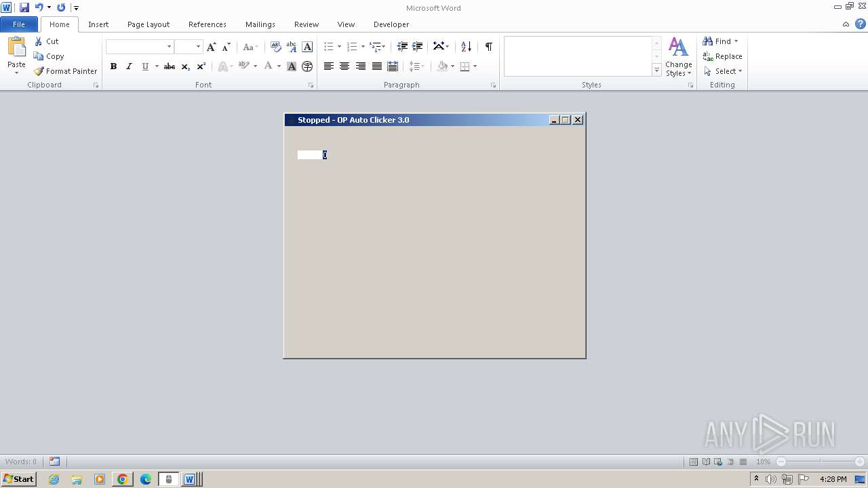Open the File tab
The image size is (868, 488).
[x=19, y=24]
